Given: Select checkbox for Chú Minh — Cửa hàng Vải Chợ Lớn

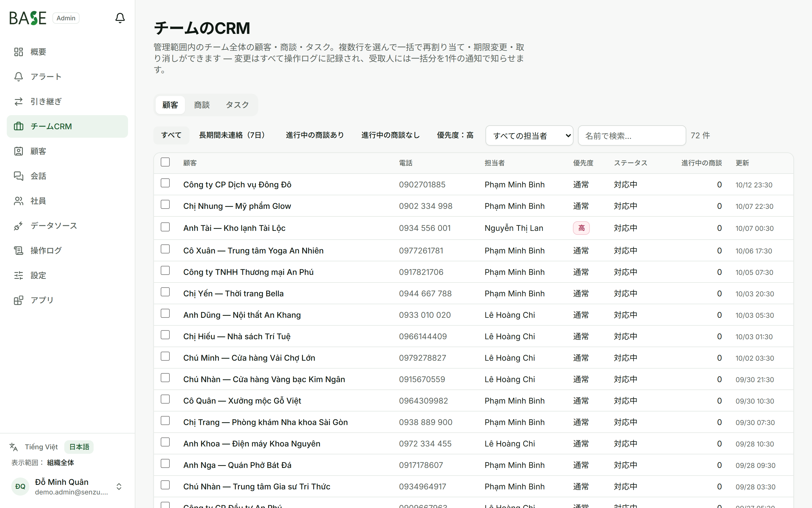Looking at the screenshot, I should coord(165,356).
